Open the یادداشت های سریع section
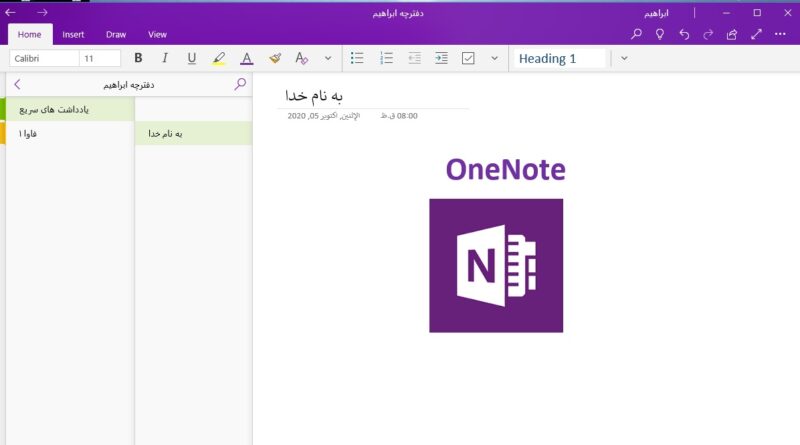The image size is (800, 445). coord(70,108)
